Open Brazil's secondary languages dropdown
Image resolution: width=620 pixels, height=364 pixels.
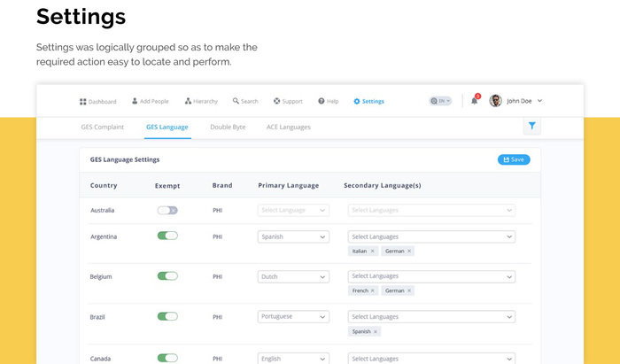point(431,316)
